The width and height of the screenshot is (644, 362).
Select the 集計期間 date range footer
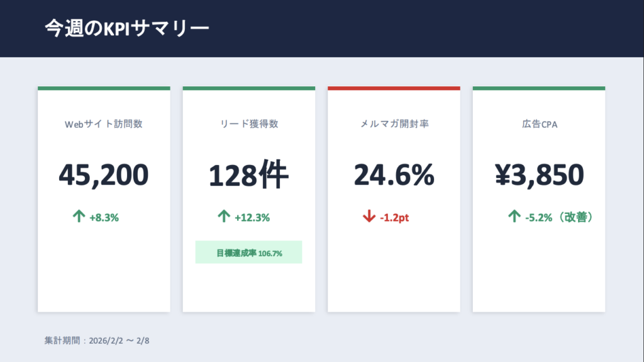click(97, 341)
